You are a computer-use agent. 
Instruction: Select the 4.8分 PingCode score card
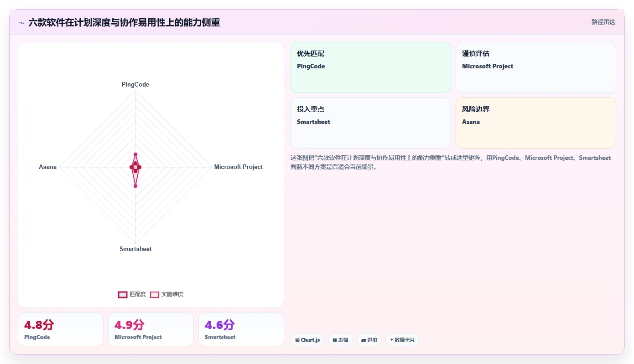pyautogui.click(x=61, y=329)
